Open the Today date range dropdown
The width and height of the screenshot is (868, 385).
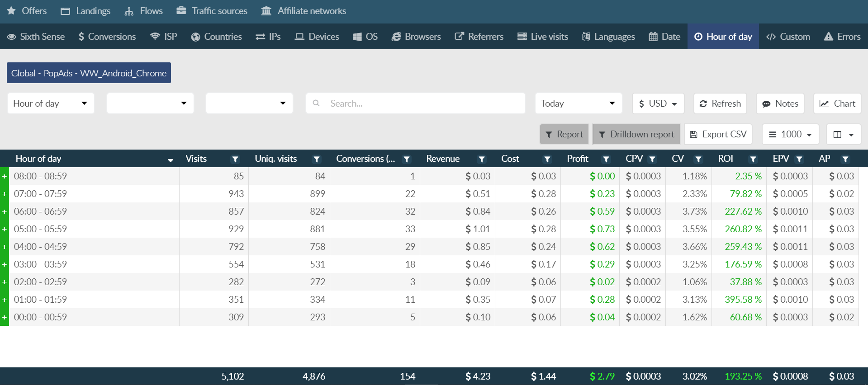[x=578, y=103]
